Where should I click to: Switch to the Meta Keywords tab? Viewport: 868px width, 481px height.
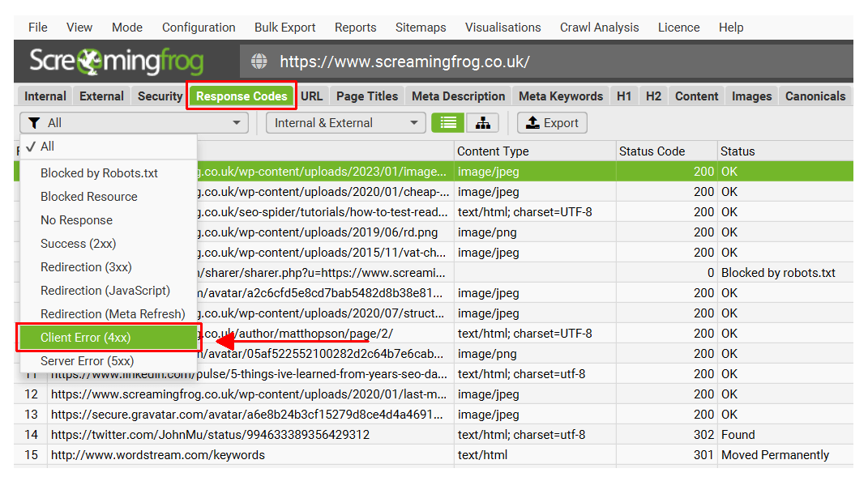coord(561,96)
